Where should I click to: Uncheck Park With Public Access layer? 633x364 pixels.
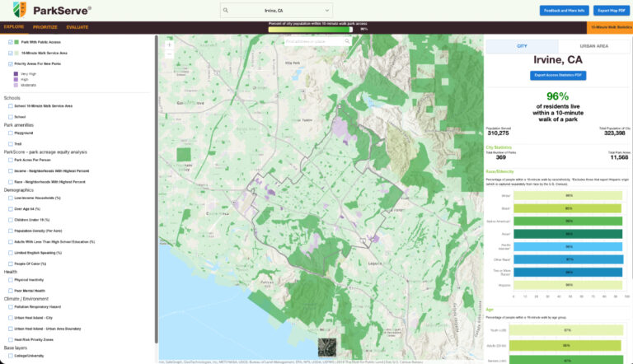(x=11, y=42)
